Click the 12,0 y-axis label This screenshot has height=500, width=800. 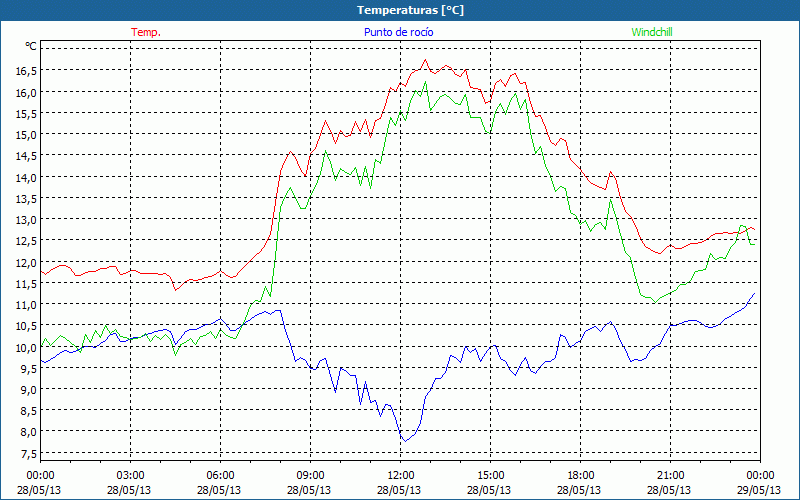[x=26, y=262]
